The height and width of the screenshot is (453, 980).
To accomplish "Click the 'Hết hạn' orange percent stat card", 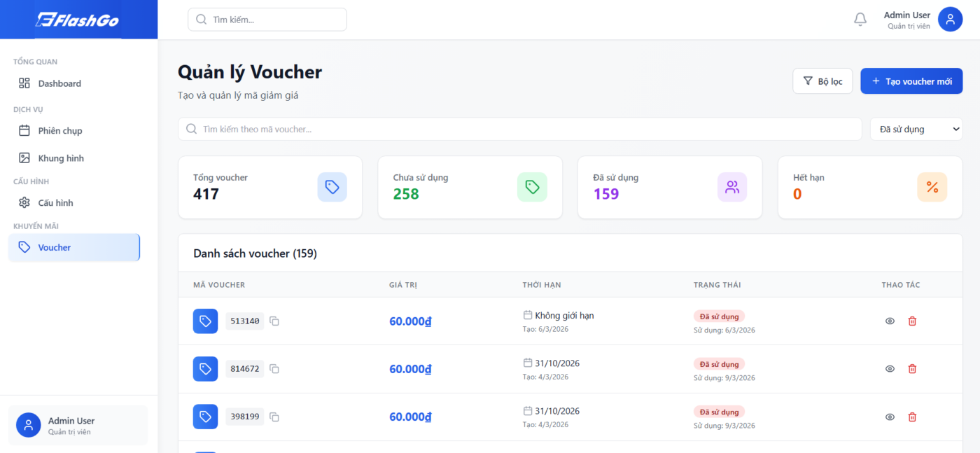I will [869, 187].
